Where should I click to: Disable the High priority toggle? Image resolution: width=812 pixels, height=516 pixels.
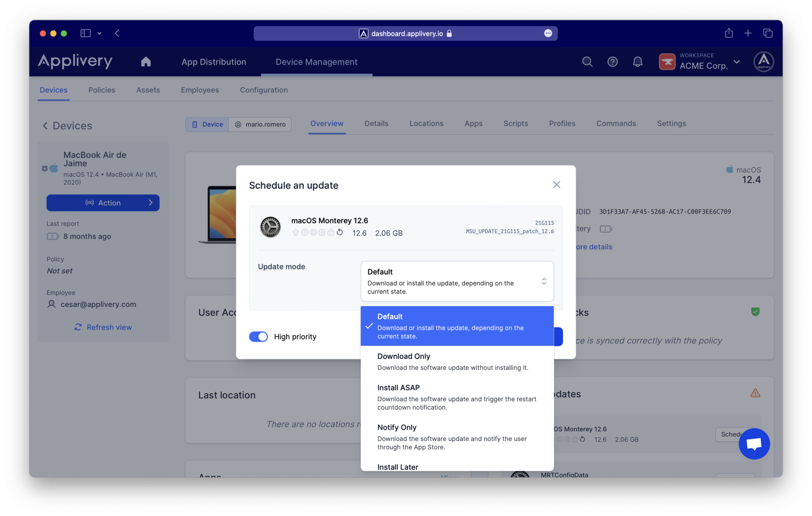258,336
